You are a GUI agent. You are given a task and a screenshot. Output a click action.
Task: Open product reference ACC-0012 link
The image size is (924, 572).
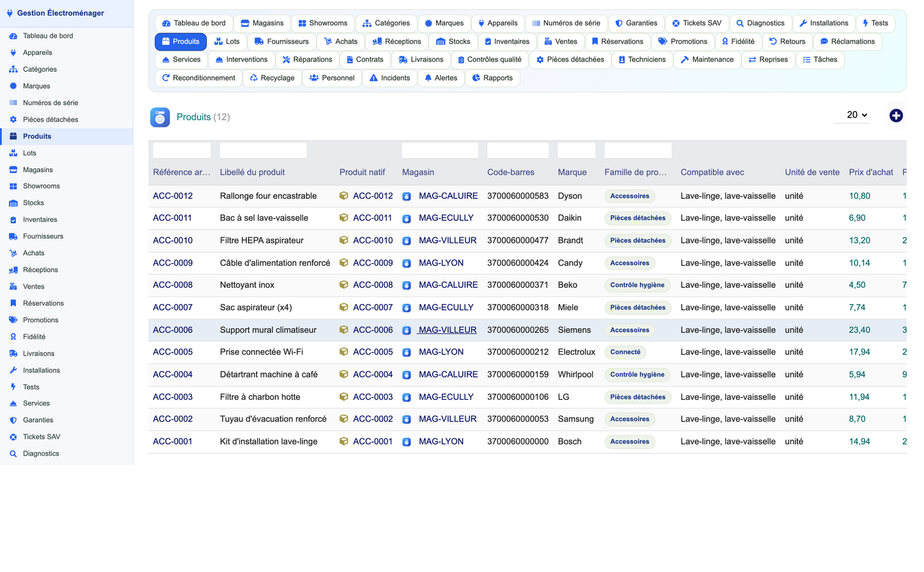pos(173,196)
